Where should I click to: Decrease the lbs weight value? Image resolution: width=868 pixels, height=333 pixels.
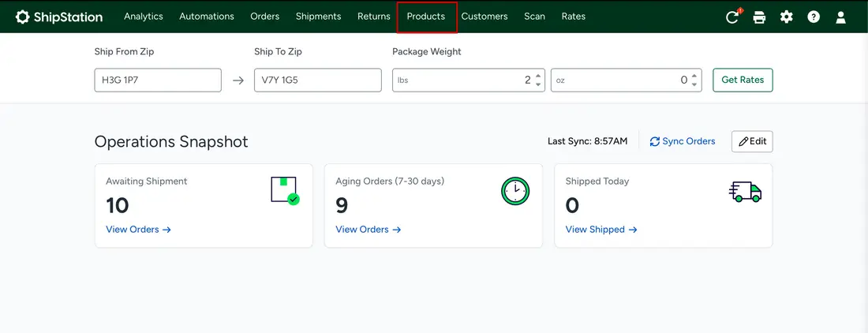[x=538, y=84]
